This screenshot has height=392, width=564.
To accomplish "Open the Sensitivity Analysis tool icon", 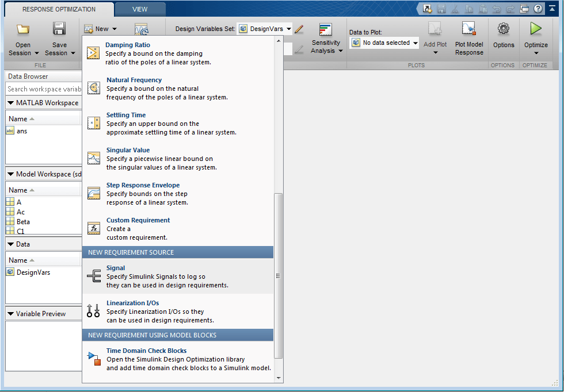I will tap(326, 29).
